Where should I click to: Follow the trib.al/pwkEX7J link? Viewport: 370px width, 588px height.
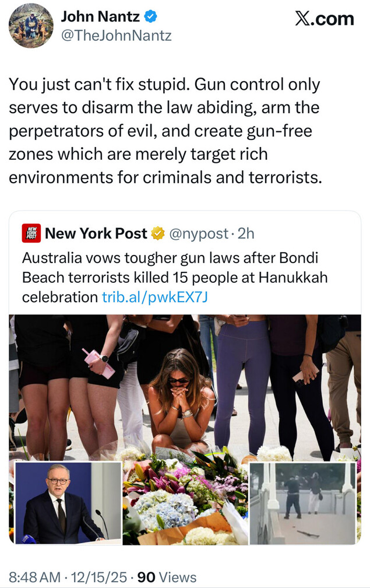[155, 297]
